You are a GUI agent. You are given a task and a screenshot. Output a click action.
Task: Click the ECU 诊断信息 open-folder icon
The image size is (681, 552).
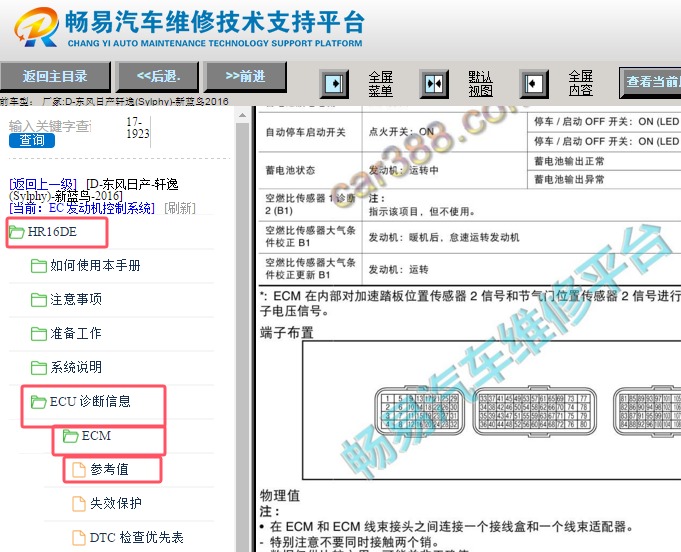tap(39, 402)
